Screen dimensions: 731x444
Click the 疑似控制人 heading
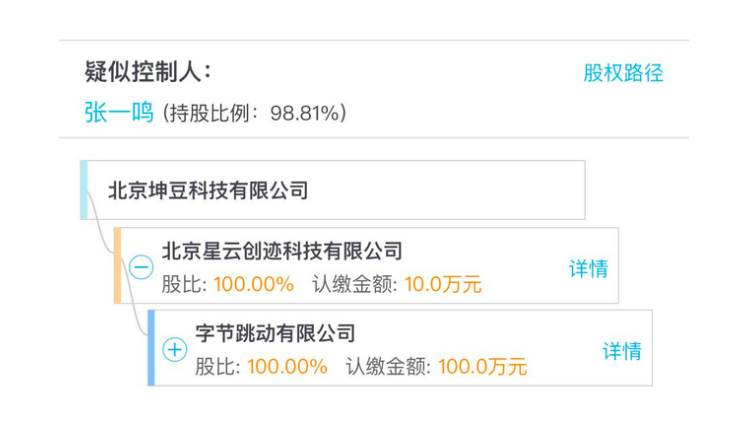tap(148, 72)
